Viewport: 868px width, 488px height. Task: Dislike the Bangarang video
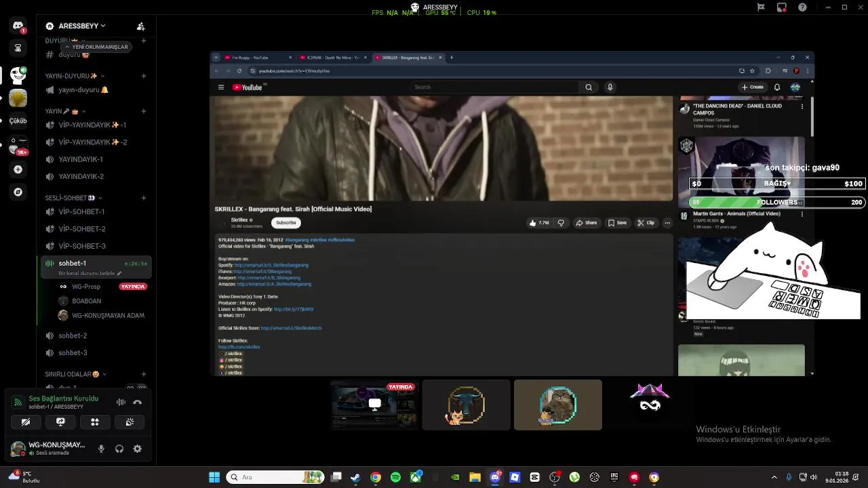(561, 222)
